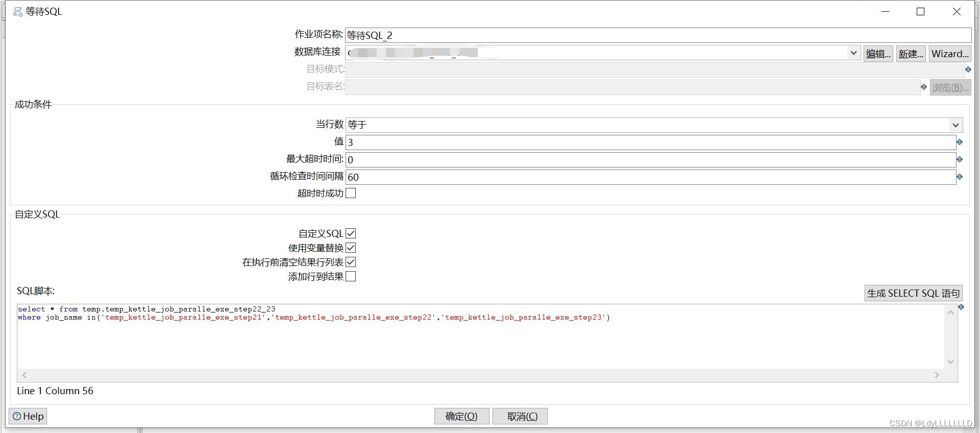Click the SQL editor's scroll left arrow
Viewport: 980px width, 433px height.
tap(24, 375)
